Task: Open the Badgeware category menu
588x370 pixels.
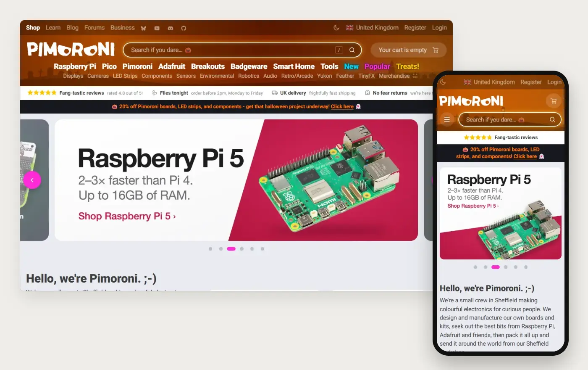Action: (249, 66)
